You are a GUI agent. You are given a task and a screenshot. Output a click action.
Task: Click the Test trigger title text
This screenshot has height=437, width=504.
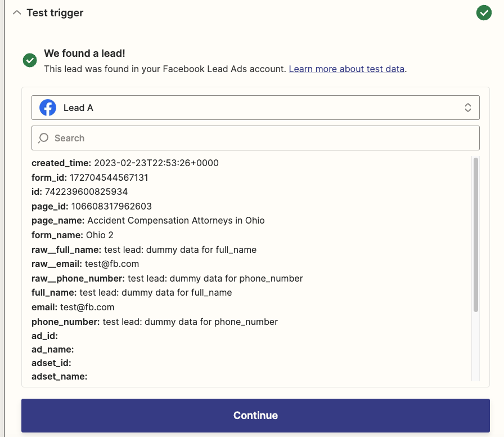(55, 13)
